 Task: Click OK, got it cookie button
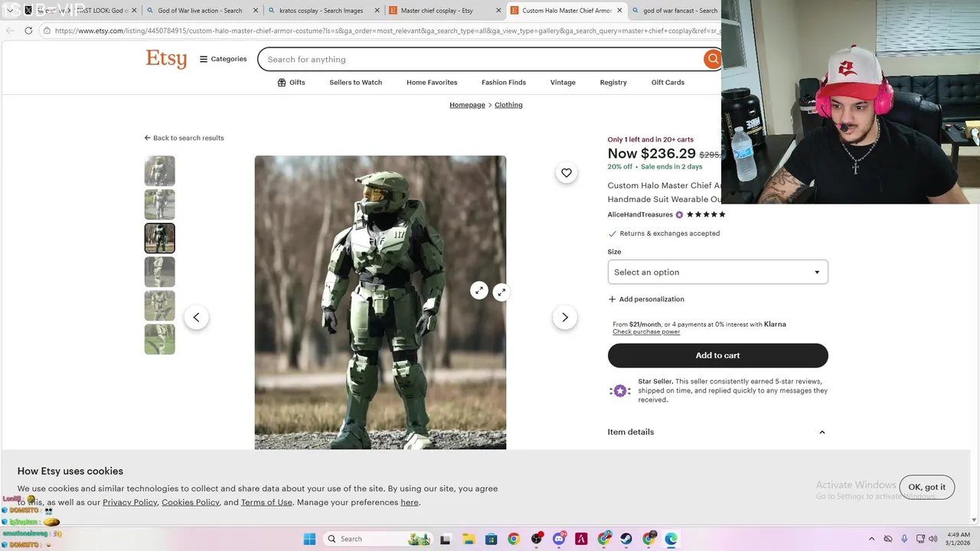(x=926, y=487)
